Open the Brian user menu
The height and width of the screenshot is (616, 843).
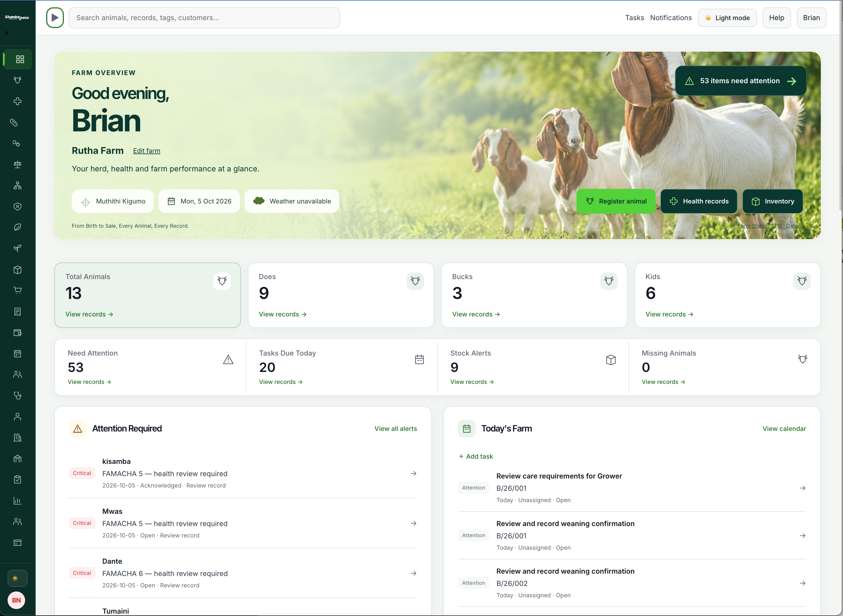811,18
